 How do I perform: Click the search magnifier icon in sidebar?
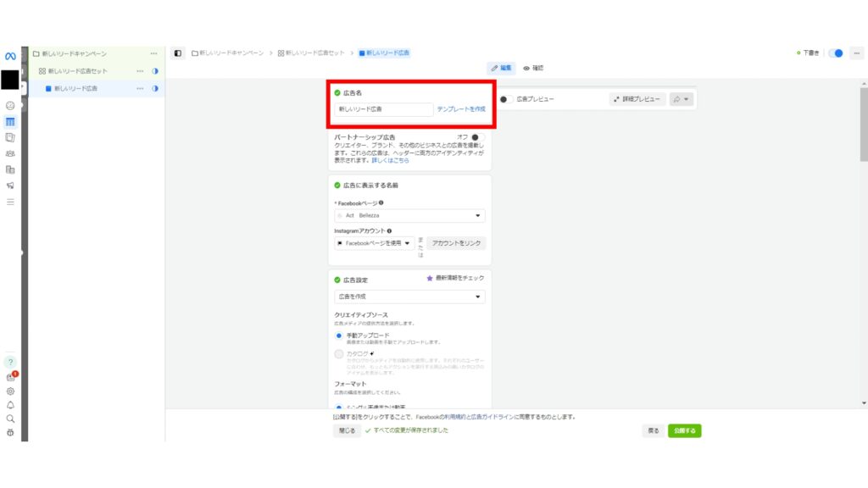[10, 419]
